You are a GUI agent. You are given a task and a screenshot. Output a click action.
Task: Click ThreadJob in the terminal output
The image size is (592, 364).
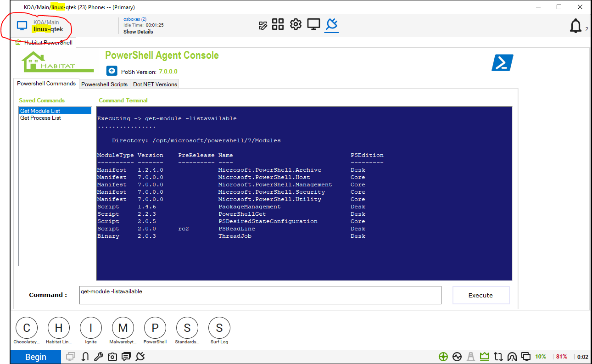(235, 236)
